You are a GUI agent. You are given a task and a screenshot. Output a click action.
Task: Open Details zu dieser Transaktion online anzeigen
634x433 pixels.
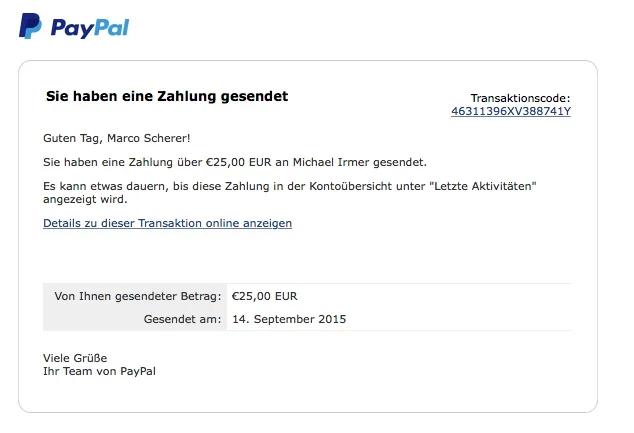tap(167, 223)
